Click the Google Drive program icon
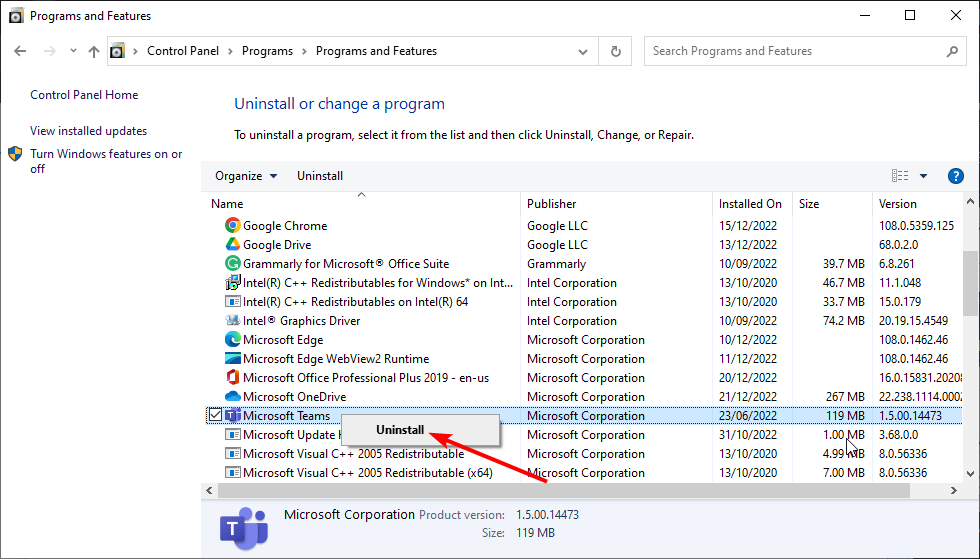 [232, 244]
